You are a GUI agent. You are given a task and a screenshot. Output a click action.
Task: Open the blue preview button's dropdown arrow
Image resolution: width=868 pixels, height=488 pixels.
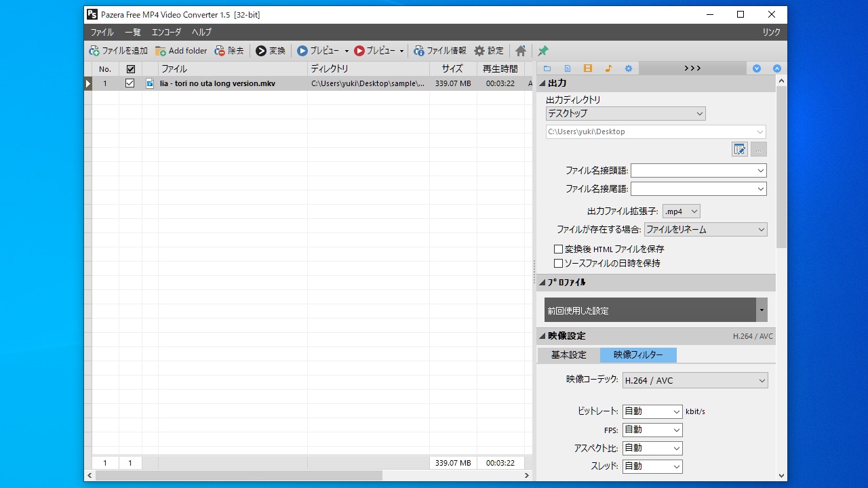347,51
